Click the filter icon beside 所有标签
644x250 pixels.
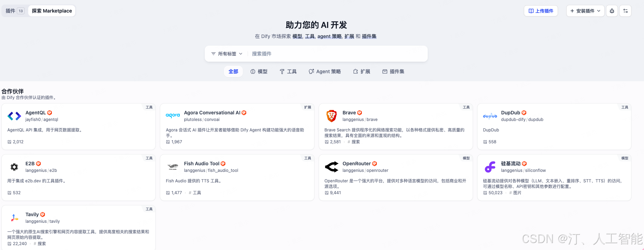click(x=214, y=54)
